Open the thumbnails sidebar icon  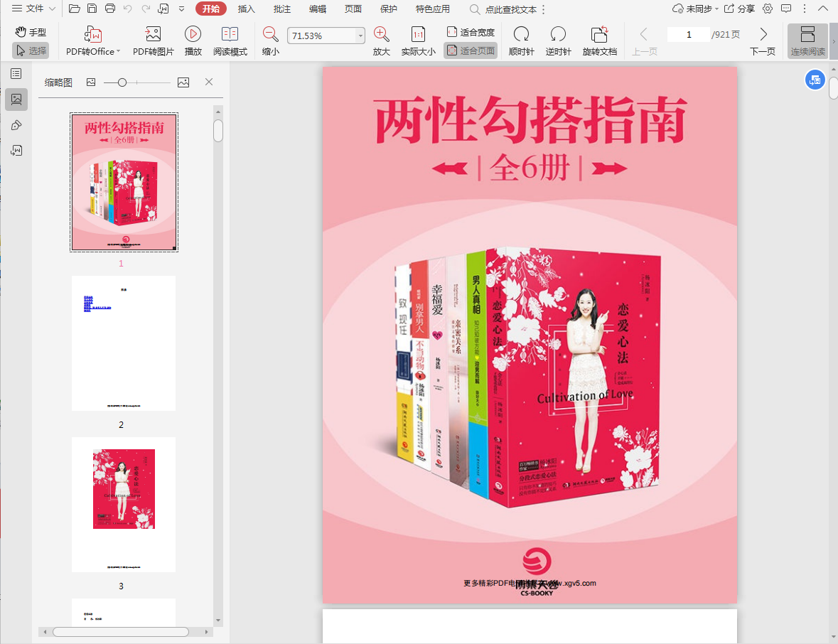[x=16, y=100]
